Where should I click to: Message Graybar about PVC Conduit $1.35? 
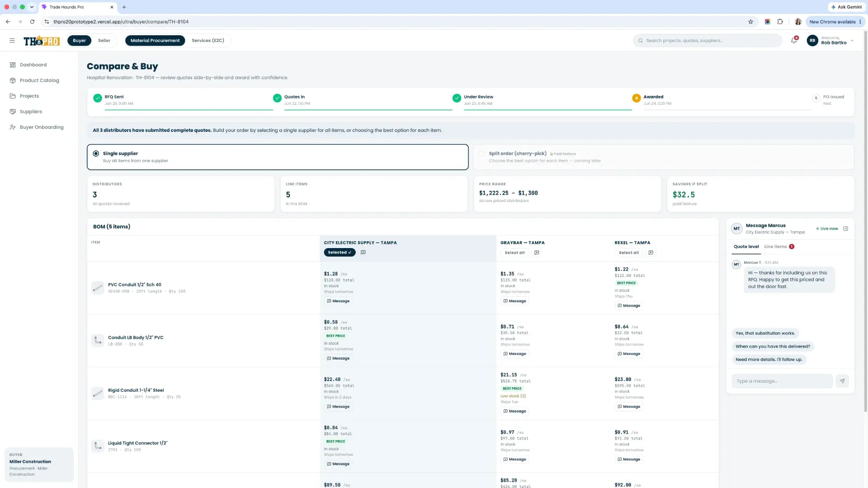tap(514, 301)
